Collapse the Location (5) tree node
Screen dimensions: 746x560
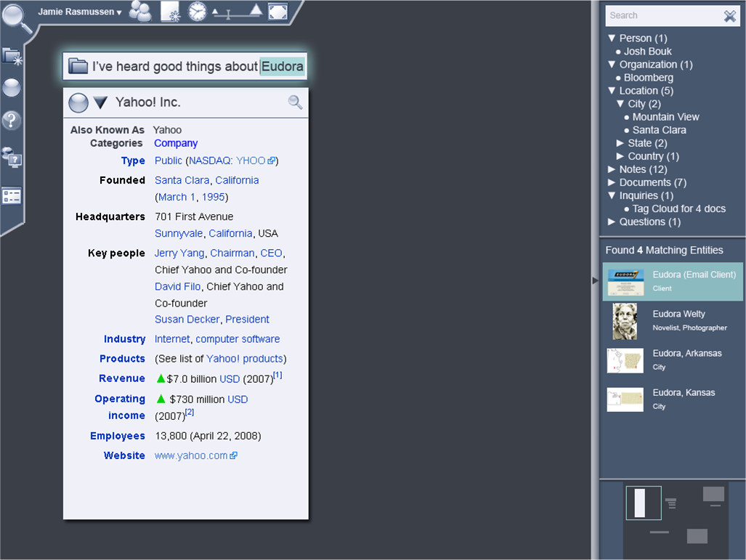[612, 90]
